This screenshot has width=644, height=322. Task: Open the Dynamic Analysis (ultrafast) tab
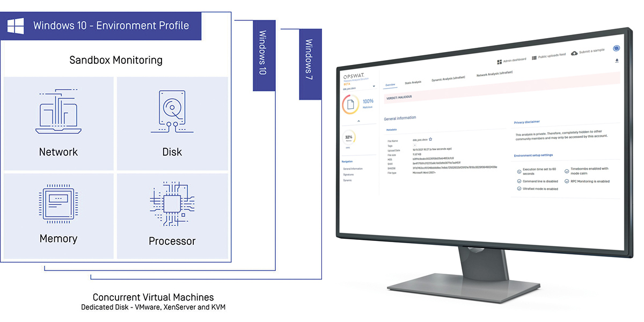click(x=448, y=78)
